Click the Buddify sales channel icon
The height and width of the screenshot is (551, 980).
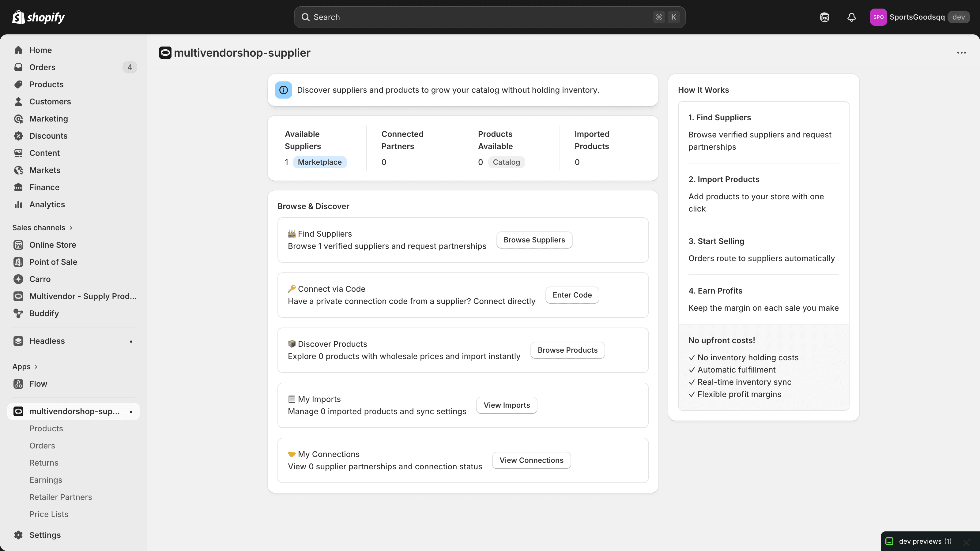tap(18, 313)
